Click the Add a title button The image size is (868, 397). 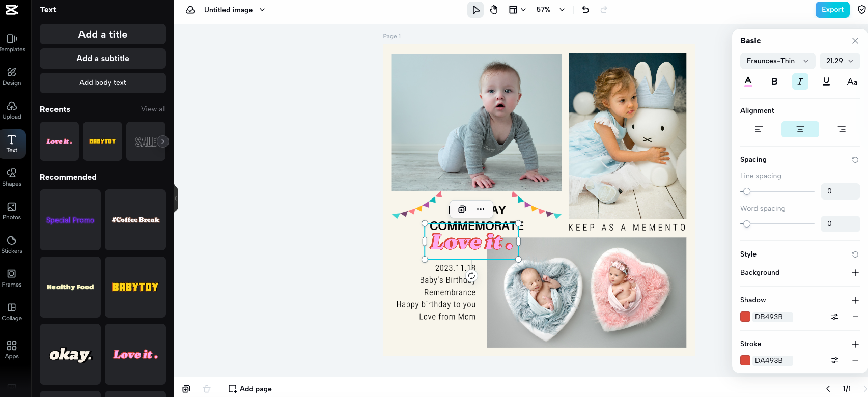pos(103,34)
